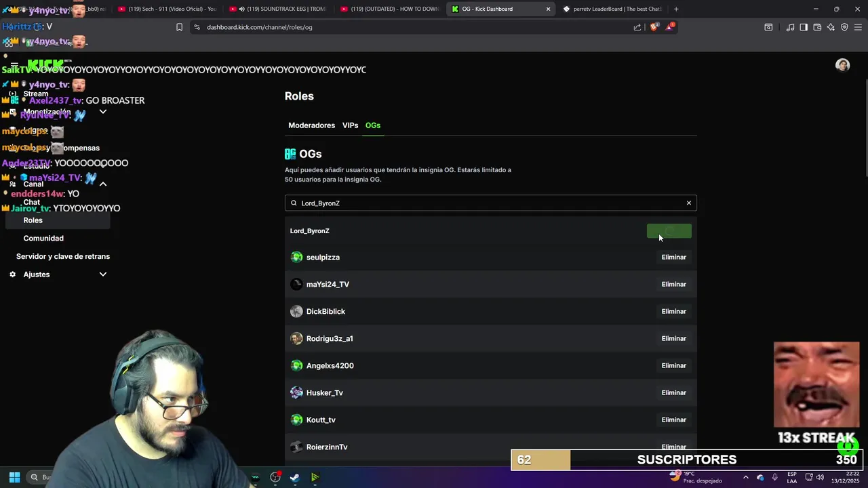The image size is (868, 488).
Task: Click the Lord_ByronZ search input field
Action: click(x=490, y=203)
